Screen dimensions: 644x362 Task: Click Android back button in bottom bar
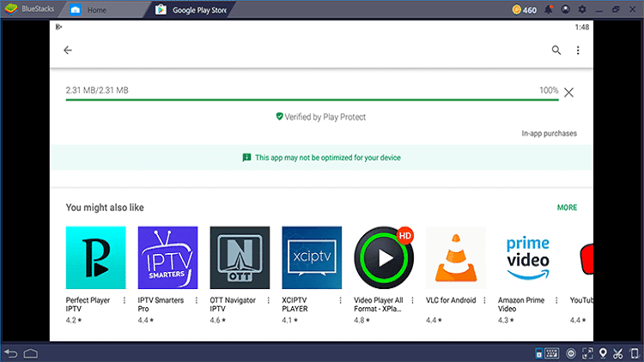click(11, 353)
